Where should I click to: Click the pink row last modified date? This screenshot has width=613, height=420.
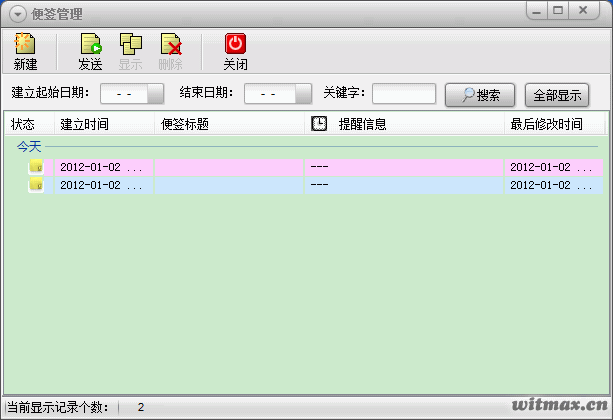click(x=554, y=167)
